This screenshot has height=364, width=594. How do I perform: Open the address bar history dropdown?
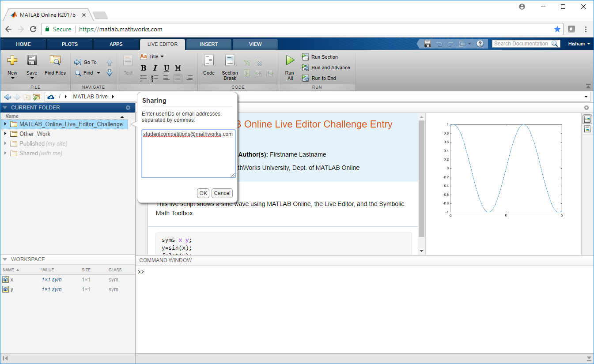point(586,97)
